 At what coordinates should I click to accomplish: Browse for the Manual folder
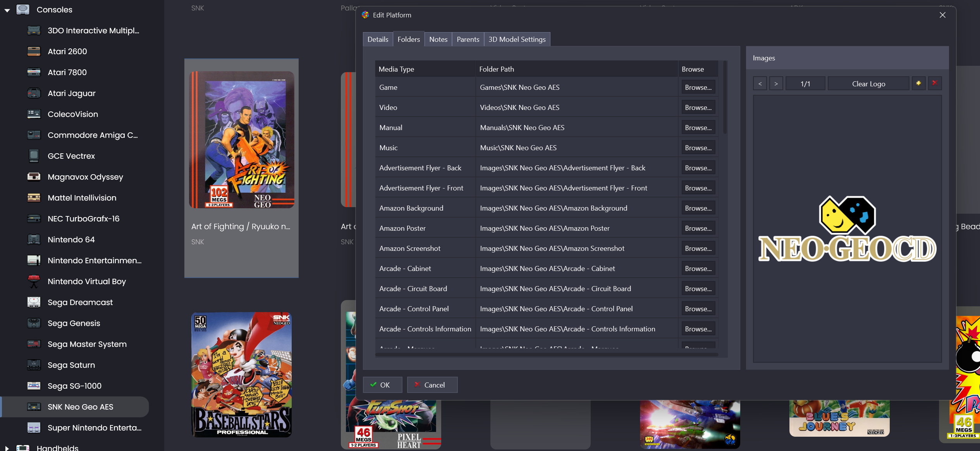click(x=698, y=127)
